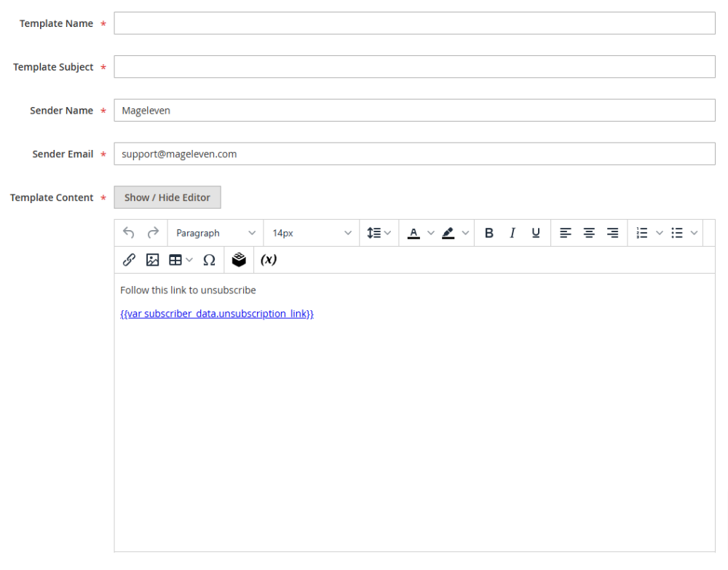Viewport: 728px width, 570px height.
Task: Click the Redo icon
Action: 153,232
